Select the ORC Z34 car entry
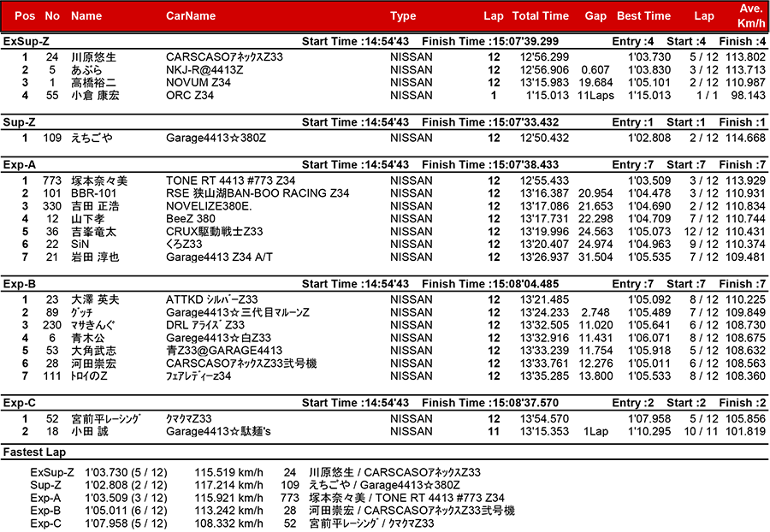 tap(190, 96)
